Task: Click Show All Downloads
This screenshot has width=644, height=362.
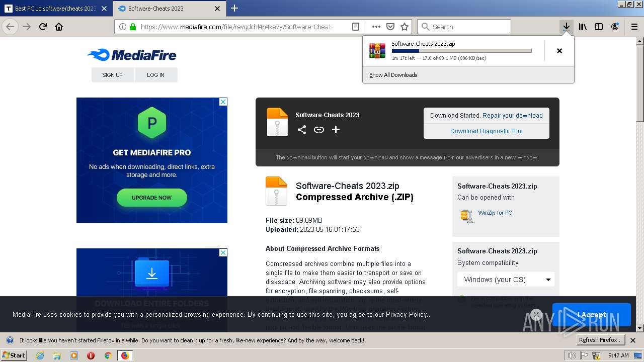Action: pos(393,75)
